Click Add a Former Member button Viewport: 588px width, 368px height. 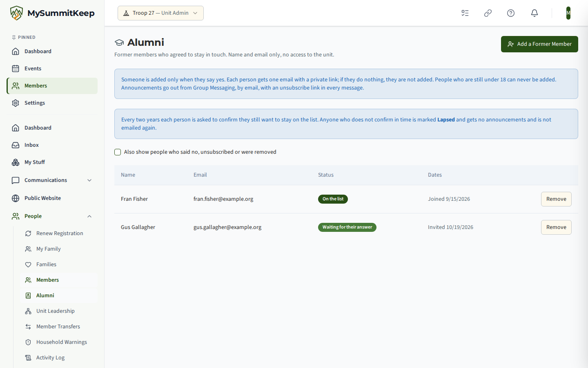point(539,44)
